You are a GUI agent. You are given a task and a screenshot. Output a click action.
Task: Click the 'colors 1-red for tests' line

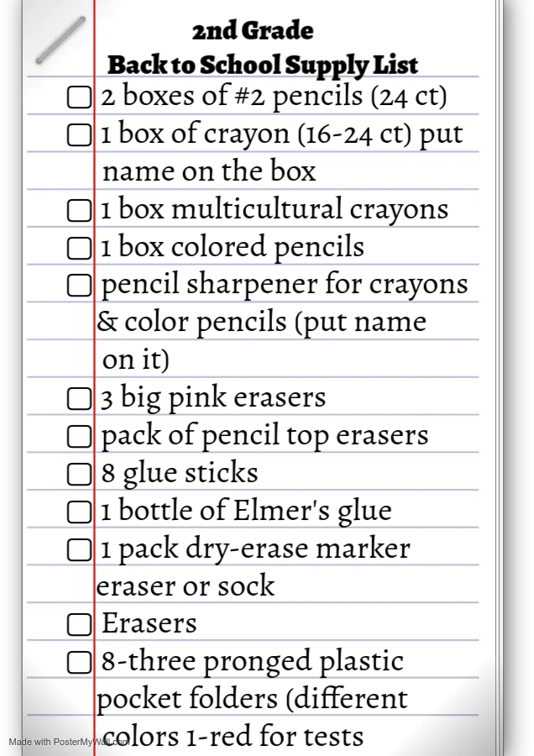[x=233, y=737]
